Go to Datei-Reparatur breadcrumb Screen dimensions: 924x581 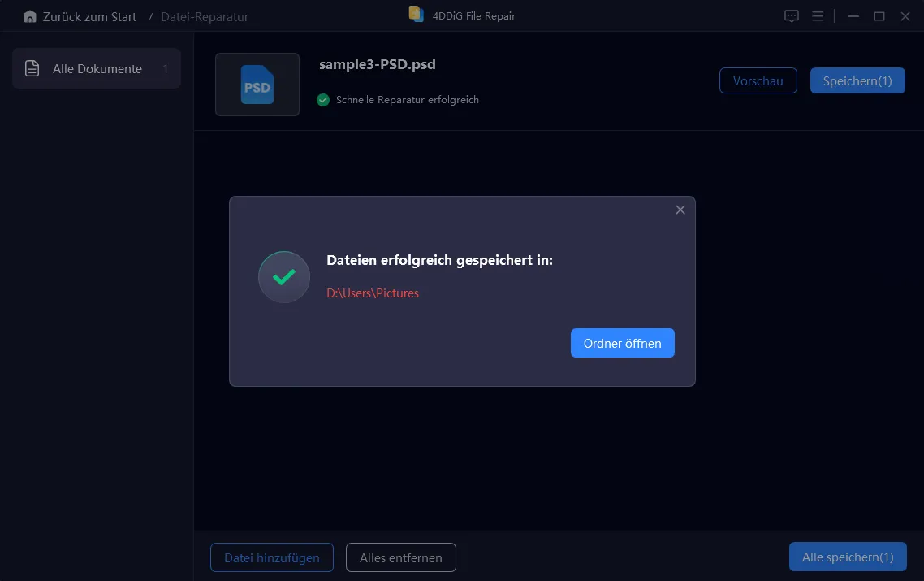point(205,16)
